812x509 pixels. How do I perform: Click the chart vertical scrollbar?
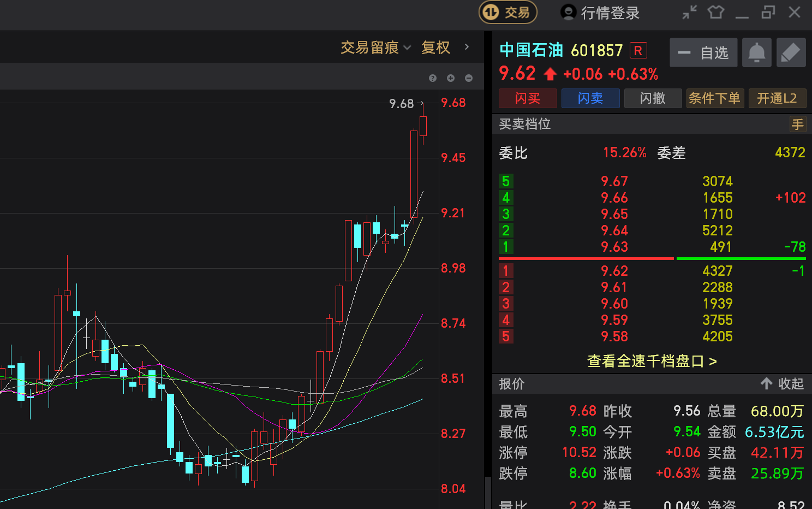pyautogui.click(x=488, y=492)
